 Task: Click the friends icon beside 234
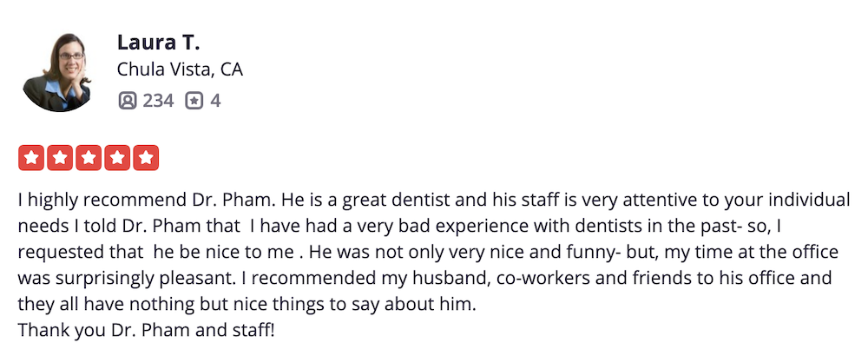click(x=128, y=101)
